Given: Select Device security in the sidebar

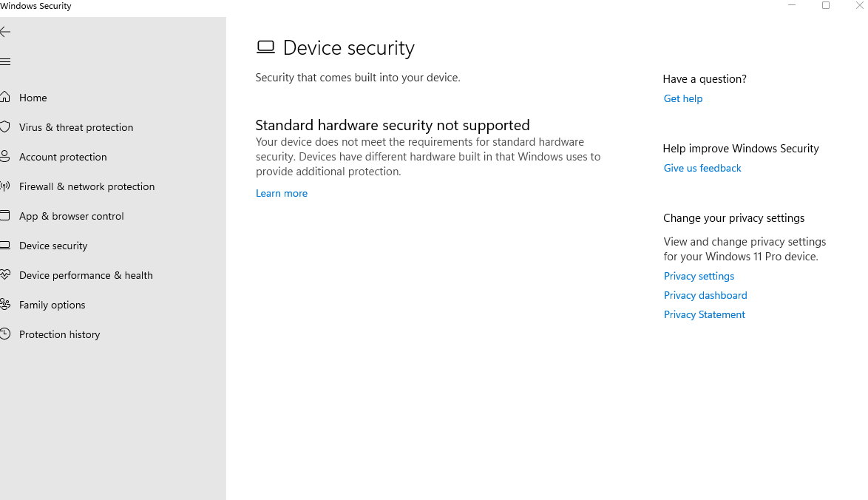Looking at the screenshot, I should point(53,246).
